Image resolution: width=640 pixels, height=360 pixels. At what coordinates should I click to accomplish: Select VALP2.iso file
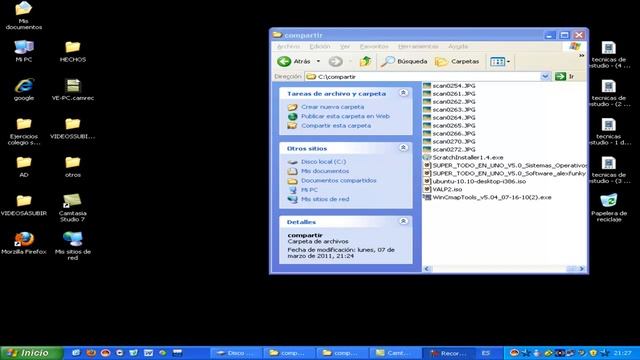click(443, 189)
